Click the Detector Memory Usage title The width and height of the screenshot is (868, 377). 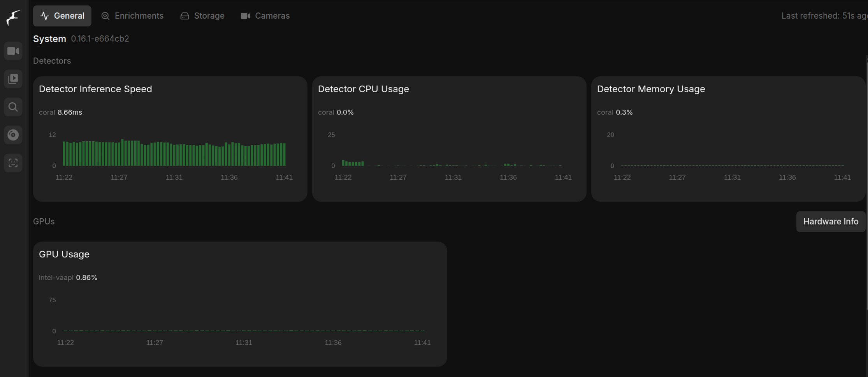point(651,89)
